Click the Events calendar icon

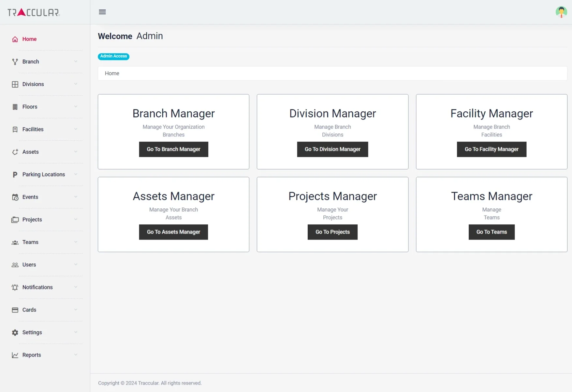[15, 197]
